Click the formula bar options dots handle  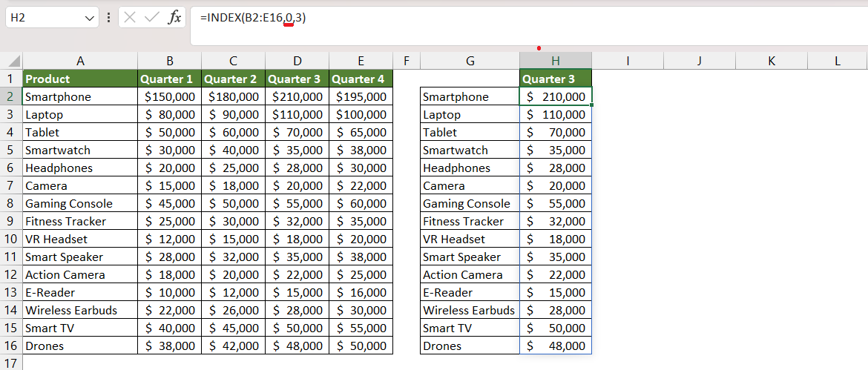[x=108, y=18]
